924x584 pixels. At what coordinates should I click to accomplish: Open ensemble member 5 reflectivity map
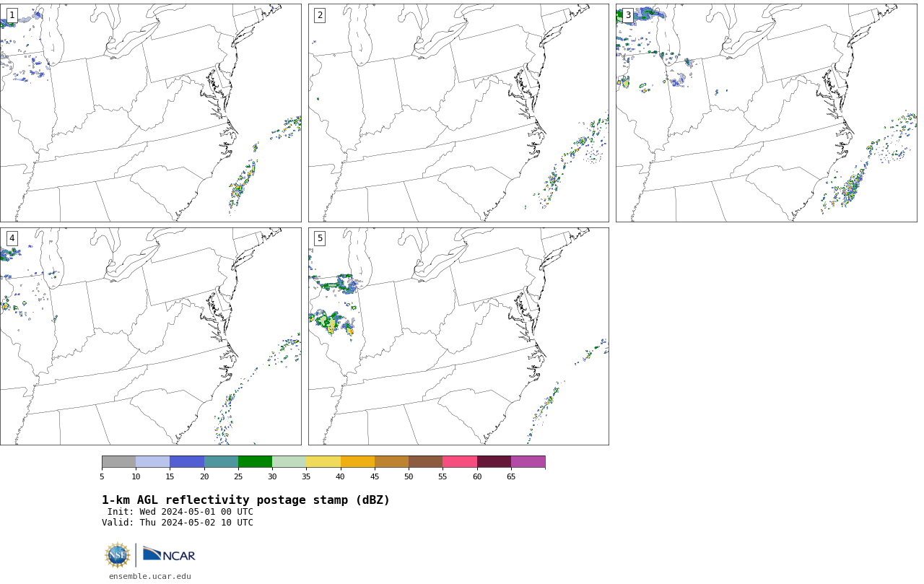(458, 336)
